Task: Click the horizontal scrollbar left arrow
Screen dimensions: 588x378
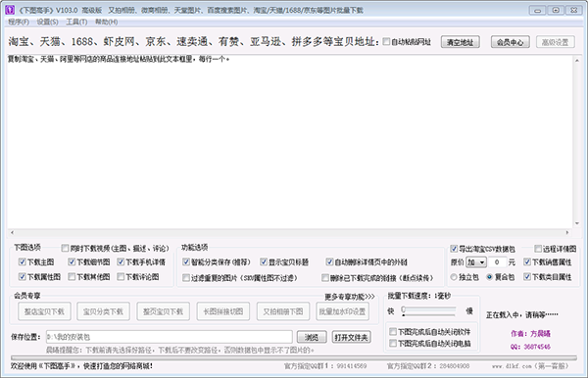Action: 12,233
